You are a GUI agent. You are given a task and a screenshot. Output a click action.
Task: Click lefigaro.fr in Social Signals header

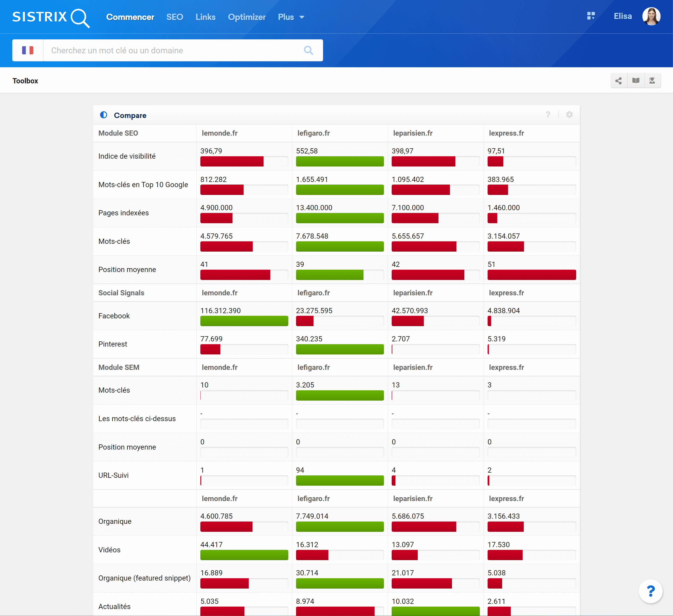pos(313,293)
